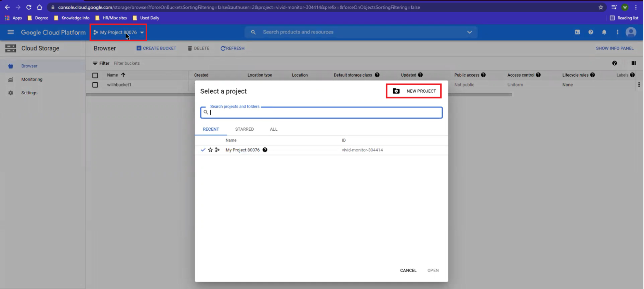
Task: Click the browser back arrow
Action: (7, 7)
